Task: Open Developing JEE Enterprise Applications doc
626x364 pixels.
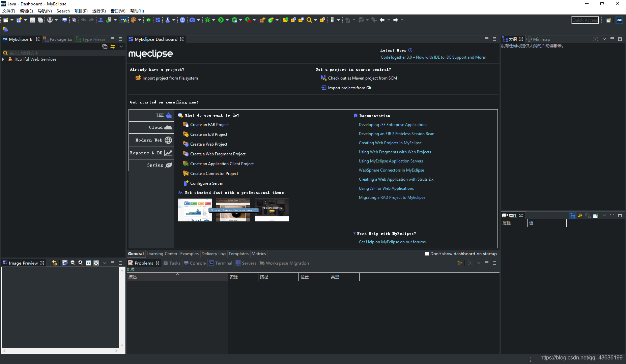Action: point(393,125)
